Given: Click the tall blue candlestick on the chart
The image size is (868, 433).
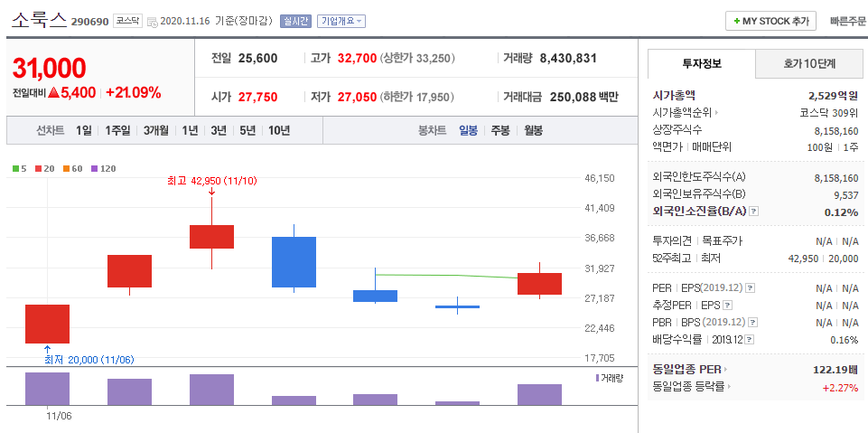Looking at the screenshot, I should click(294, 262).
